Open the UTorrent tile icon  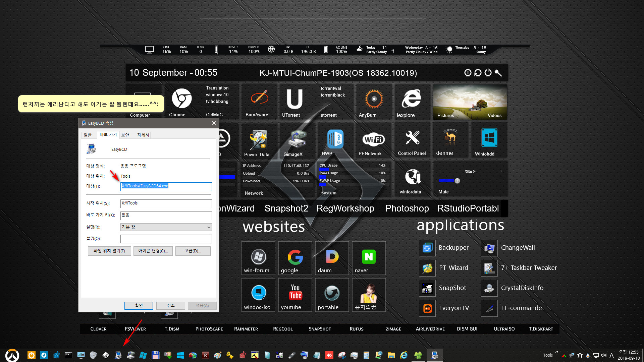[294, 99]
